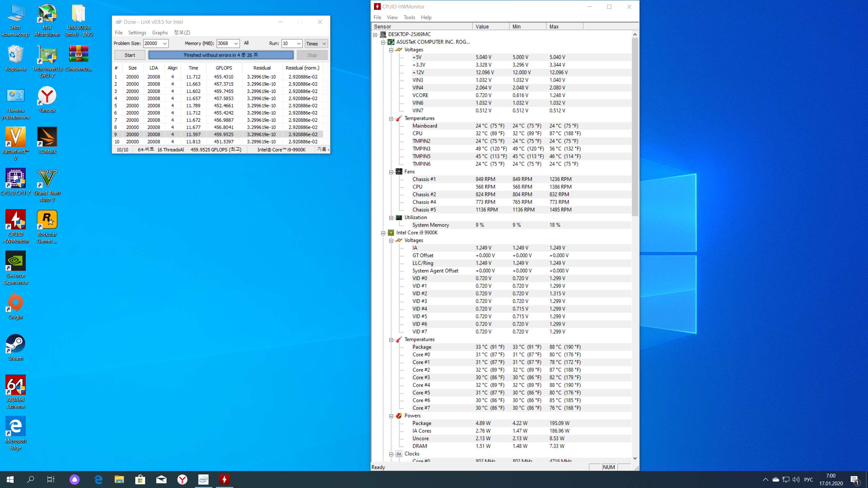The width and height of the screenshot is (868, 488).
Task: Open the Tools menu in HWMonitor
Action: coord(409,17)
